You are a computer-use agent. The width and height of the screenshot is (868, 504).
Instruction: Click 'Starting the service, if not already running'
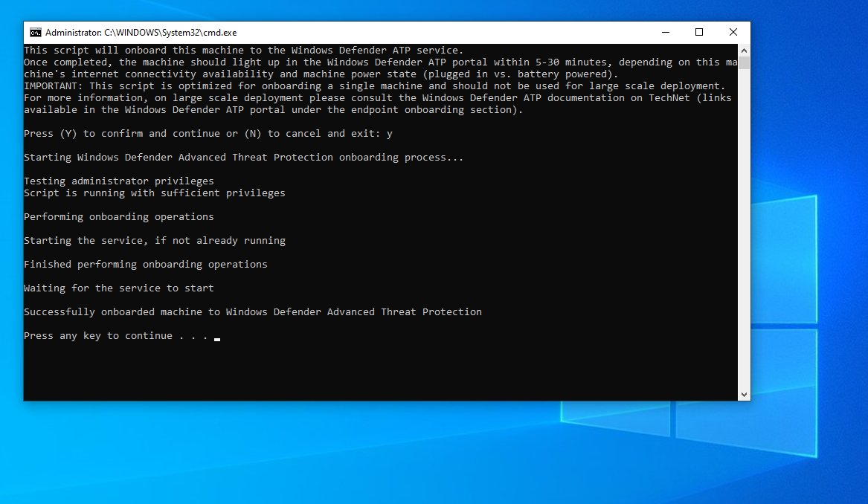(x=155, y=241)
